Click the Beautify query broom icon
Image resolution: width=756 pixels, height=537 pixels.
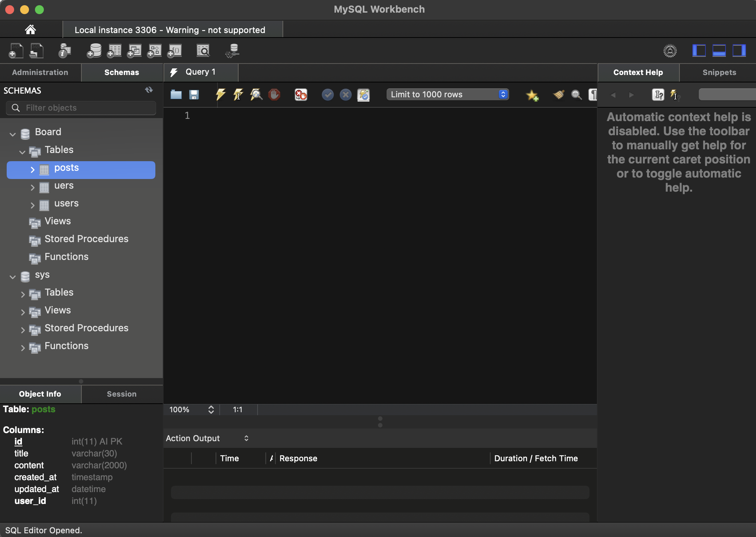pos(558,95)
